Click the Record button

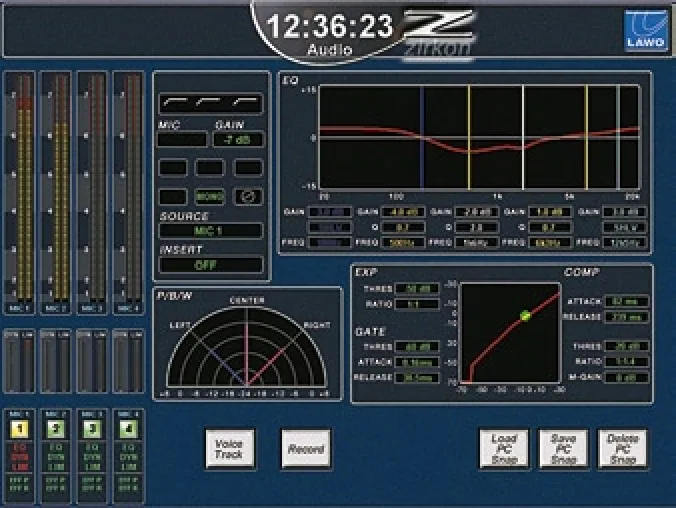(306, 448)
